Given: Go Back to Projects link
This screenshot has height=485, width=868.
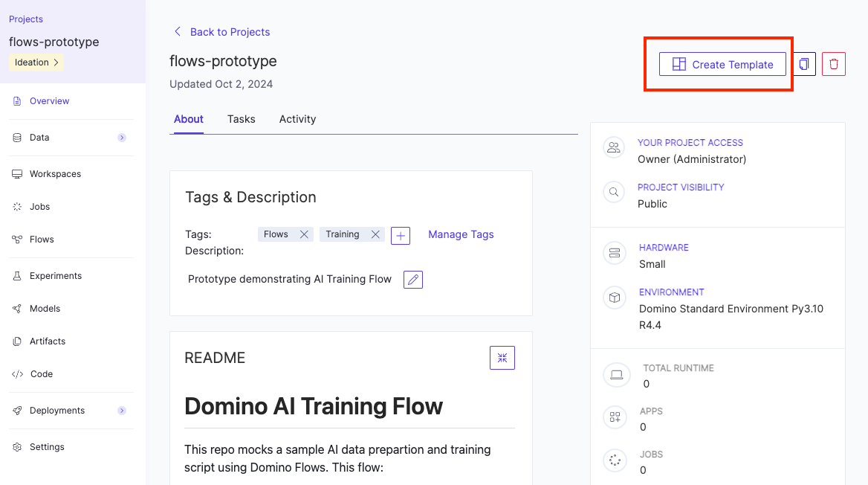Looking at the screenshot, I should point(230,32).
